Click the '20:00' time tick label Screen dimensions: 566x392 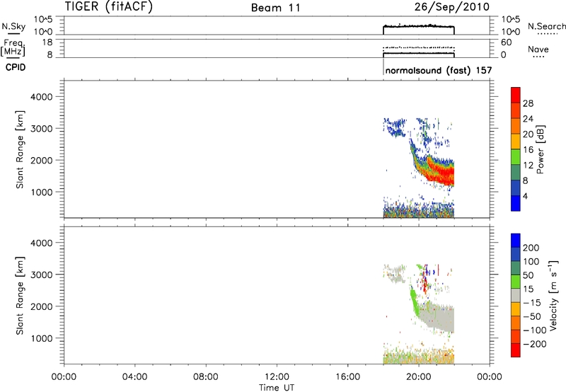click(x=419, y=377)
